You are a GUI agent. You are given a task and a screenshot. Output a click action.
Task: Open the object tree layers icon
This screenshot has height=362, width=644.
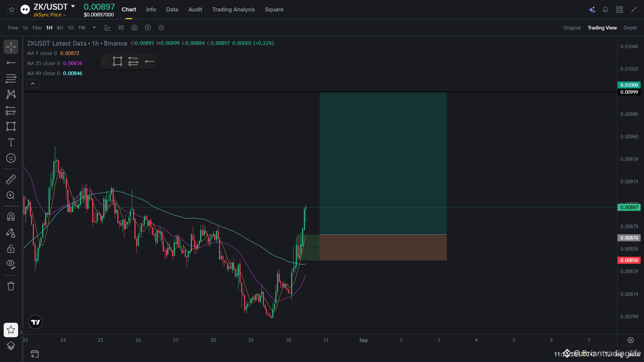pyautogui.click(x=11, y=346)
